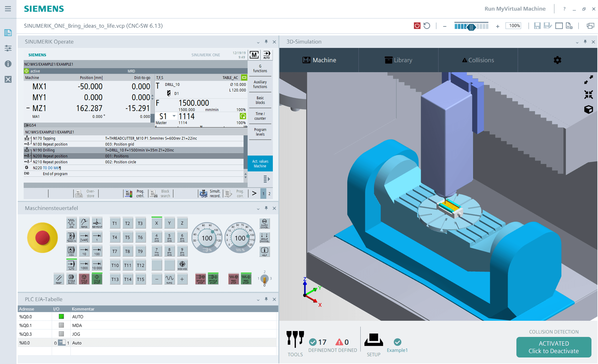Viewport: 598px width, 364px height.
Task: Open Auxiliary functions softkey
Action: [260, 84]
